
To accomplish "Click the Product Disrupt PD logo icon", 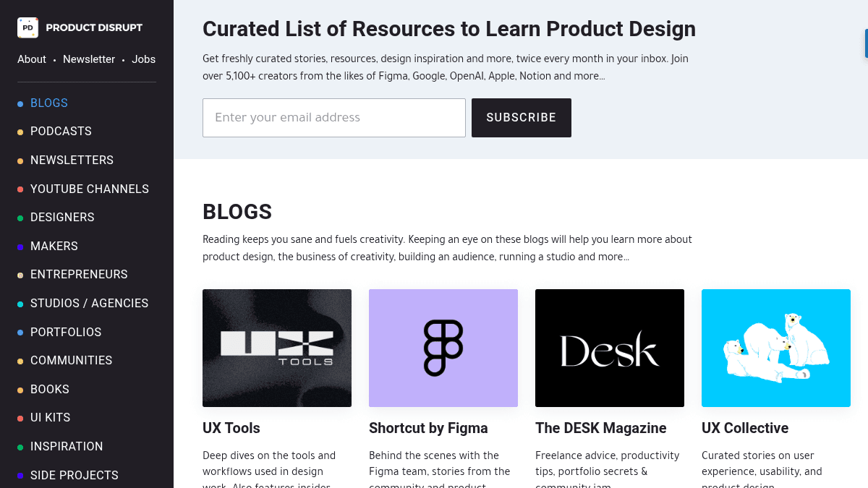I will 28,27.
